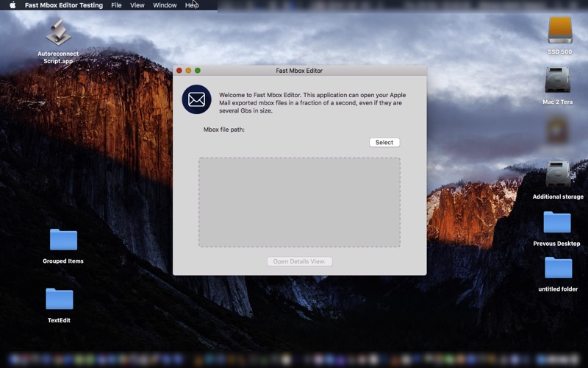Click the Fast Mbox Editor title bar text
Image resolution: width=588 pixels, height=368 pixels.
[299, 71]
